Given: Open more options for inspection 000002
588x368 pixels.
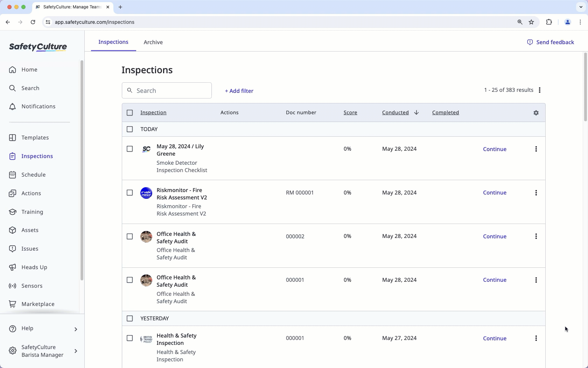Looking at the screenshot, I should 536,236.
